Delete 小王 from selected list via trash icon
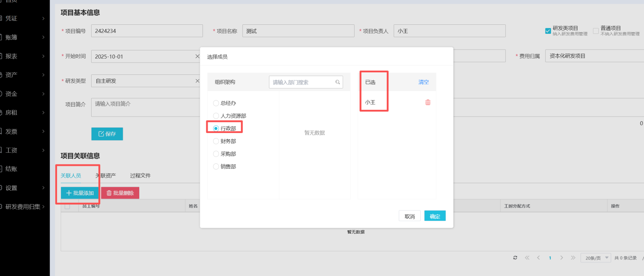The image size is (644, 276). coord(428,102)
